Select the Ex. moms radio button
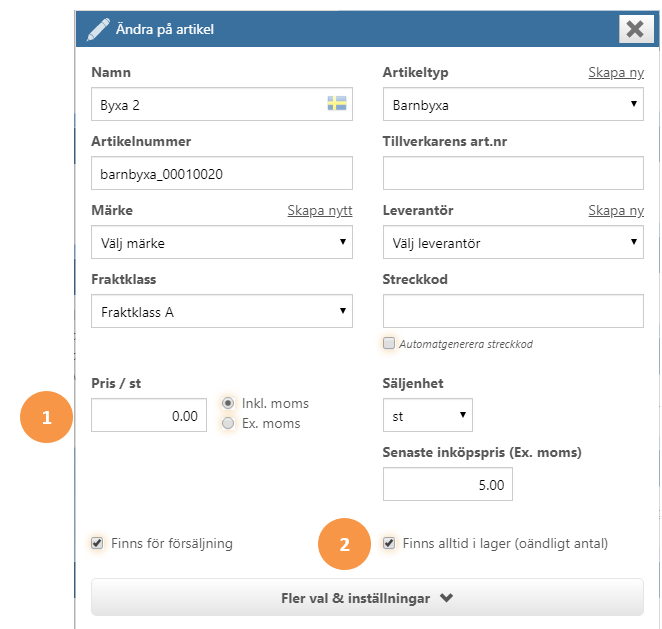This screenshot has height=629, width=662. tap(228, 423)
